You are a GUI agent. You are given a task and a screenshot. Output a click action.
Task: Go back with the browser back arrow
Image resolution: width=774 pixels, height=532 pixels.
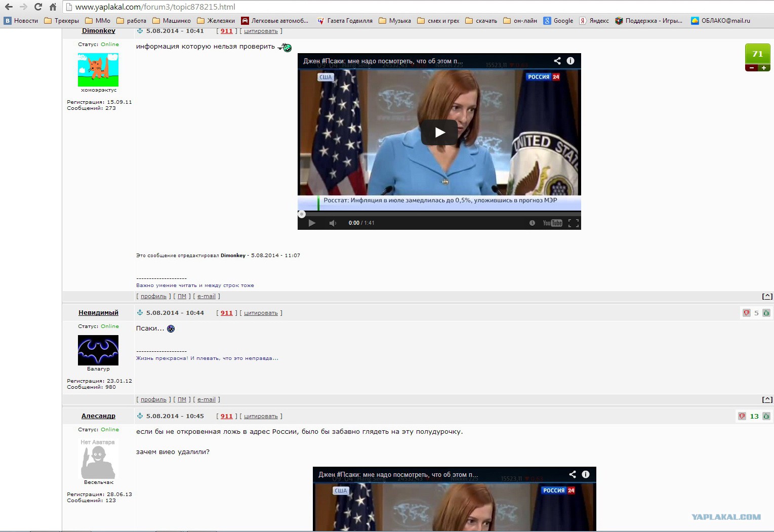point(9,7)
